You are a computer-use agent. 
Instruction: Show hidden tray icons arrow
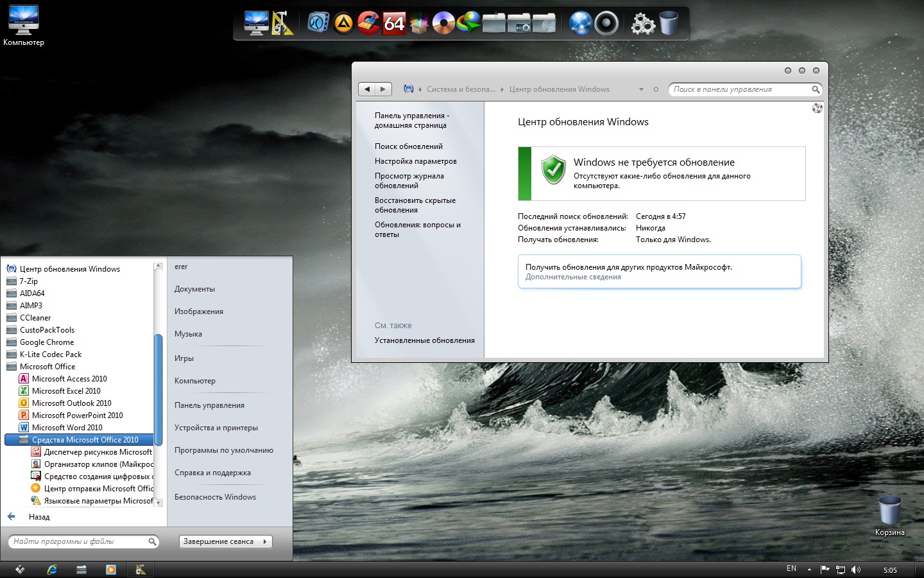click(x=809, y=570)
